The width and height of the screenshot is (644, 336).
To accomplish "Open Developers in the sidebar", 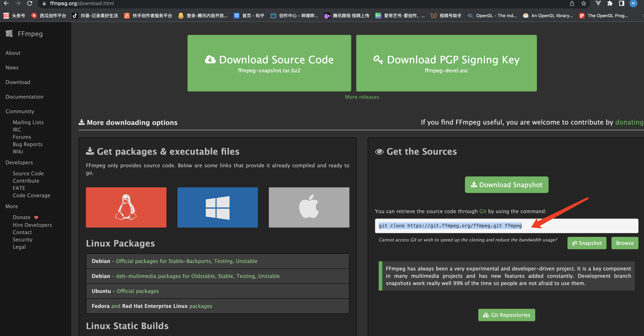I will click(19, 163).
